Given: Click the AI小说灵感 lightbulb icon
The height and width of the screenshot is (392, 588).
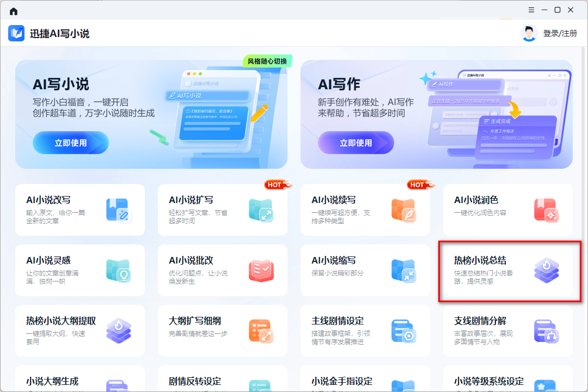Looking at the screenshot, I should point(119,271).
